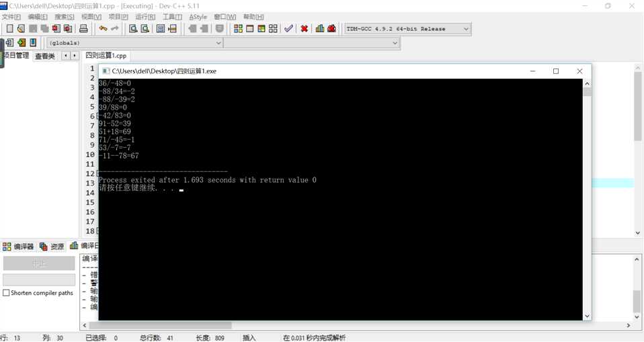Click the right tab scroll arrow beside 查看类

click(x=75, y=55)
